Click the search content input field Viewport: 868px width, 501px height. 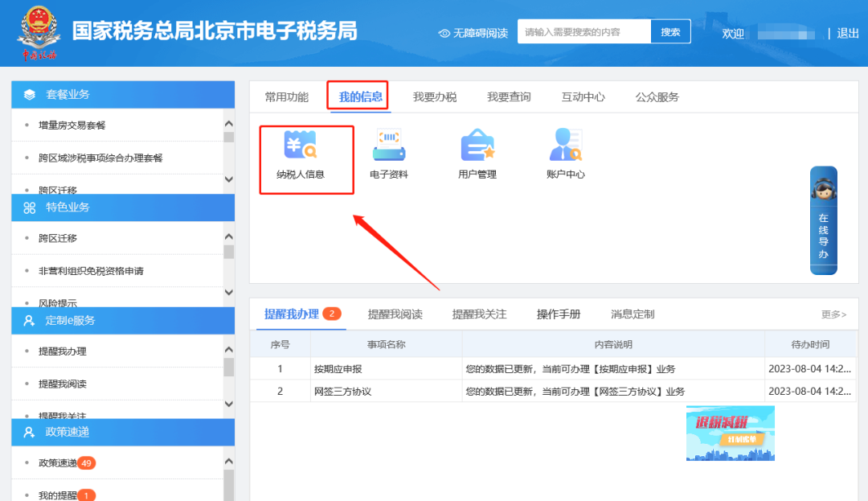pyautogui.click(x=583, y=32)
